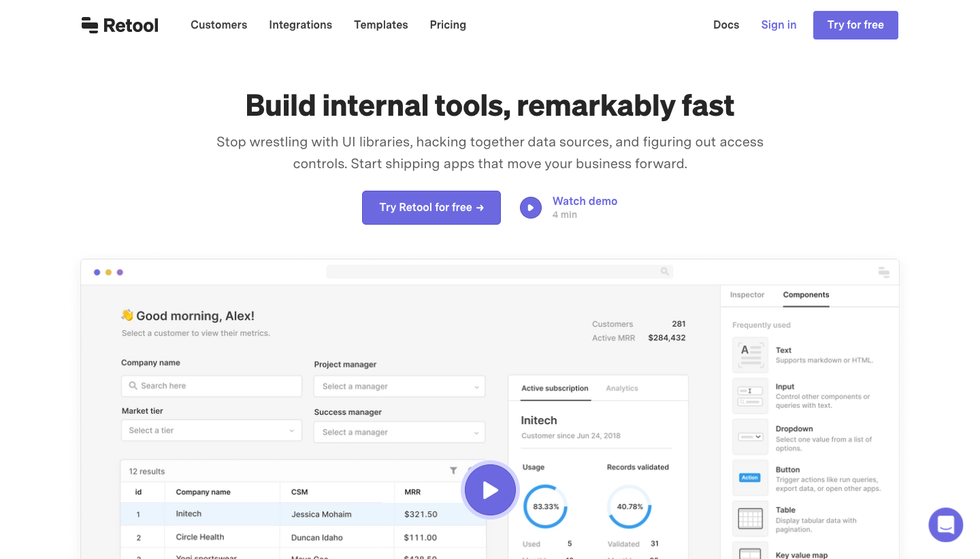This screenshot has width=980, height=559.
Task: Open the Market tier dropdown
Action: [212, 430]
